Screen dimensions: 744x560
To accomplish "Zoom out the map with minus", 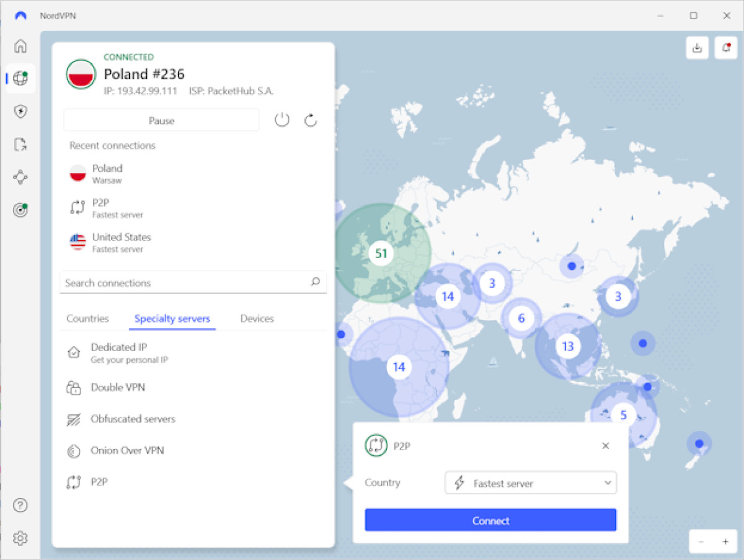I will (x=701, y=541).
